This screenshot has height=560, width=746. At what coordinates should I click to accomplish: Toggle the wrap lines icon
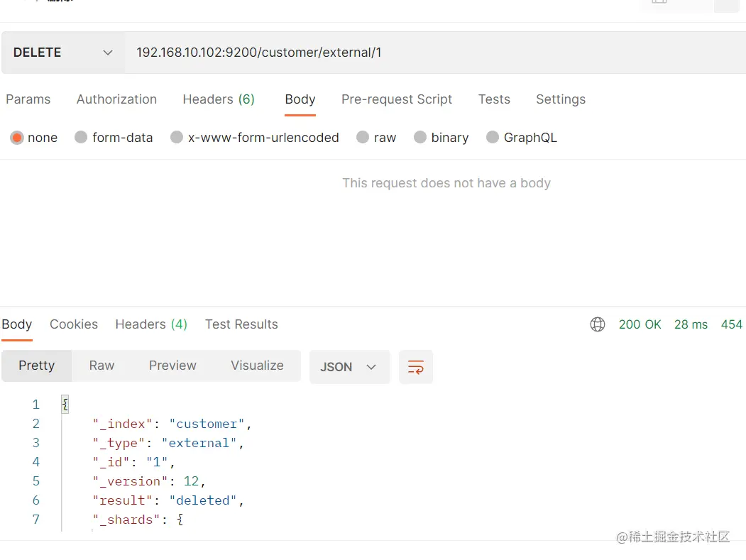pyautogui.click(x=416, y=367)
